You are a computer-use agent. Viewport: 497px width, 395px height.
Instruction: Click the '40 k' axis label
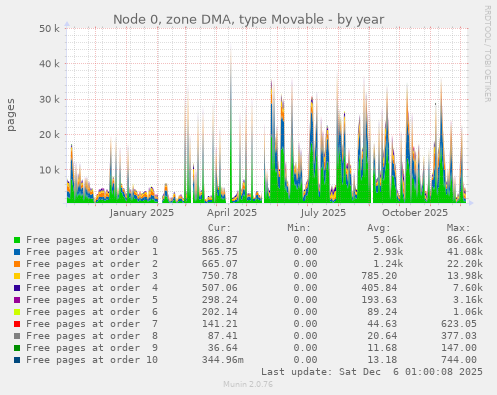pos(49,63)
